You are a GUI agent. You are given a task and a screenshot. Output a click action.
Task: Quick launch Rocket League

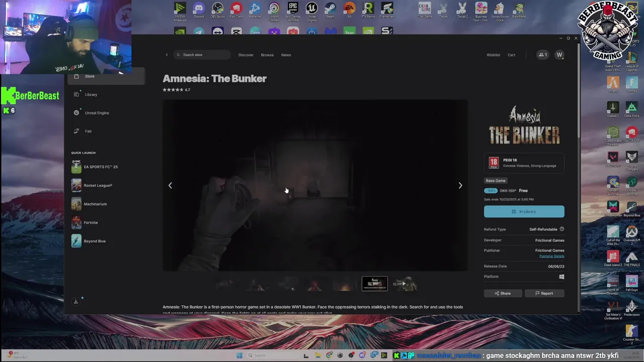coord(107,186)
